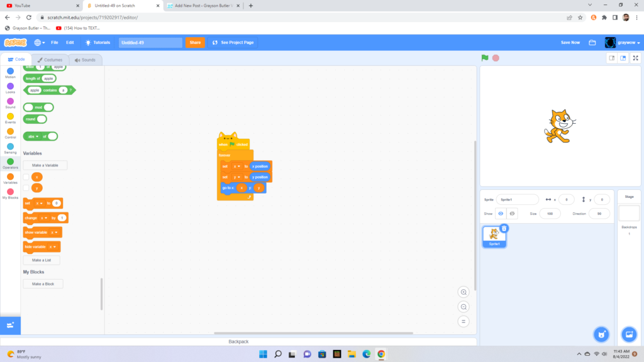Select the Motion blocks category

[10, 71]
